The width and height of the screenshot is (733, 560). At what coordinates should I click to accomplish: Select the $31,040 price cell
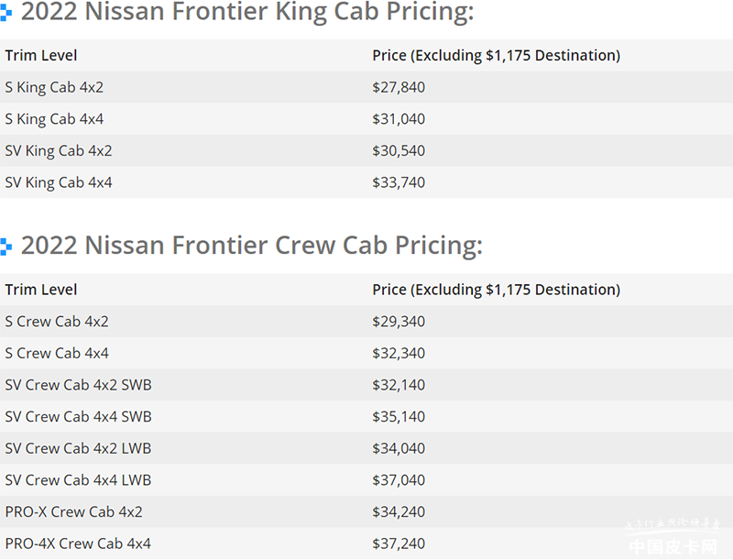coord(399,119)
